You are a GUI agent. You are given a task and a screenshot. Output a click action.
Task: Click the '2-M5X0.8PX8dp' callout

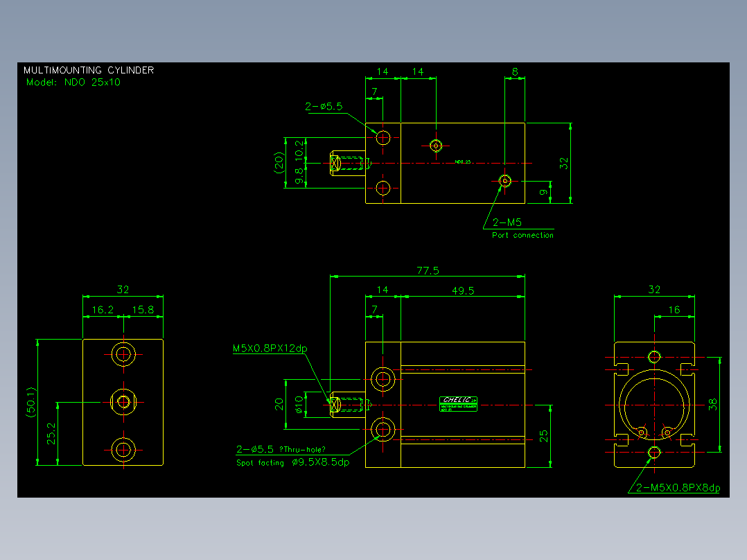click(x=678, y=487)
